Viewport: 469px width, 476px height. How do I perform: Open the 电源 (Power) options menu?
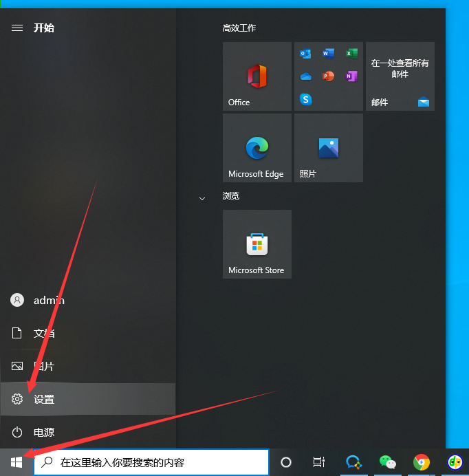coord(44,433)
